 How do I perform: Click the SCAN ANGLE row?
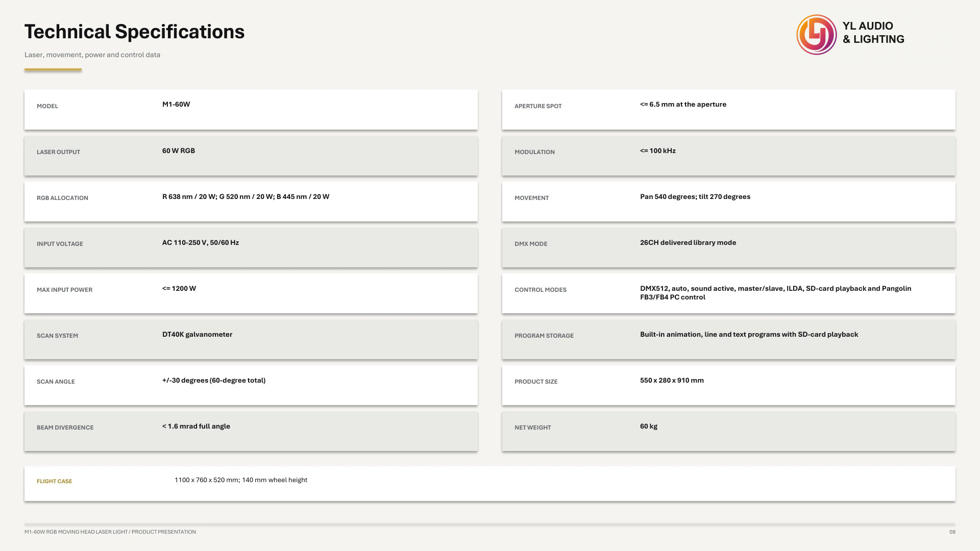pos(251,385)
